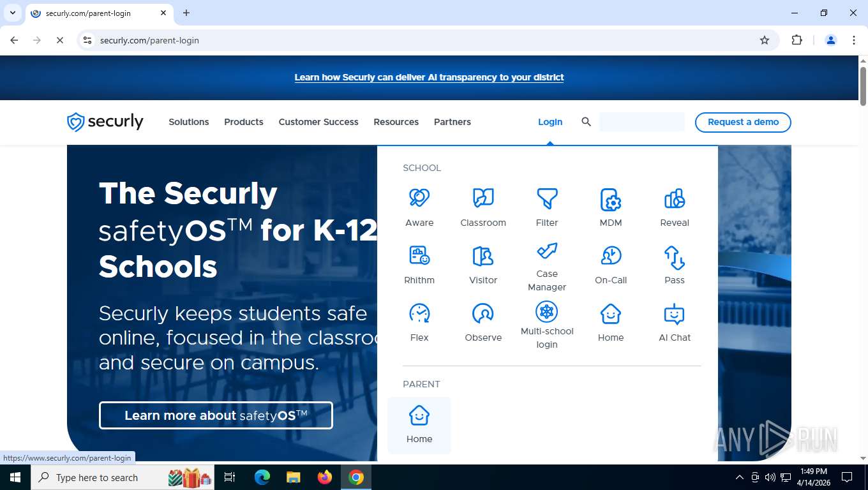
Task: Open a new browser tab
Action: pos(186,13)
